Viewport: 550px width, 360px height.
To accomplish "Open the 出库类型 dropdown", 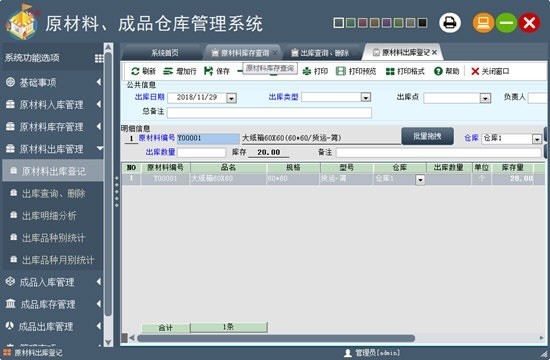I will tap(365, 97).
